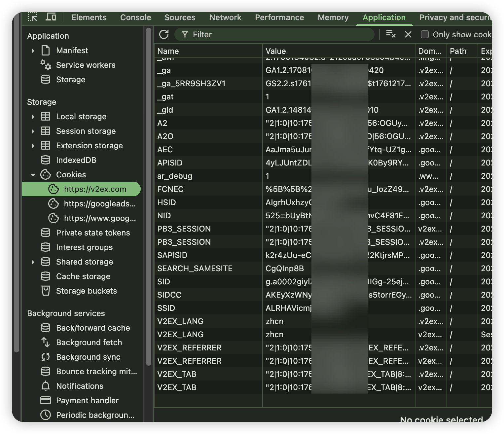Sort cookies by the Name column header

(208, 51)
